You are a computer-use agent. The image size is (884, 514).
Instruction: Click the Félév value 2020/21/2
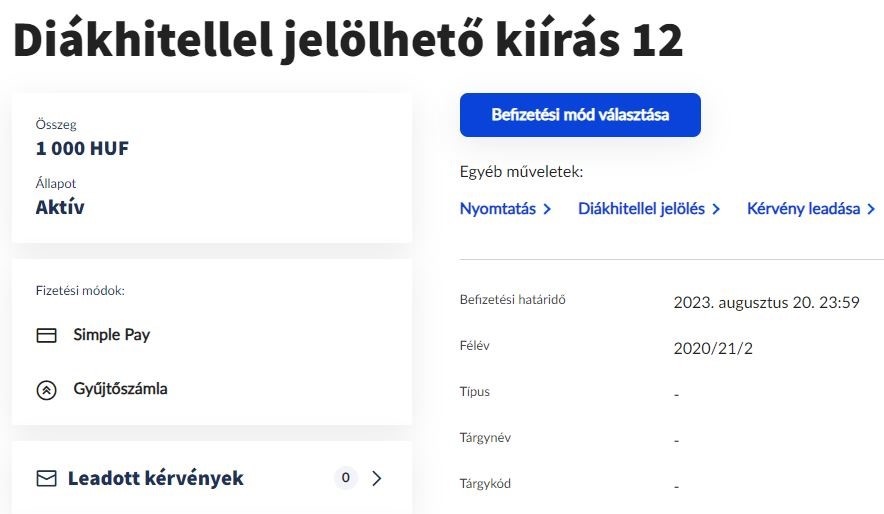713,348
